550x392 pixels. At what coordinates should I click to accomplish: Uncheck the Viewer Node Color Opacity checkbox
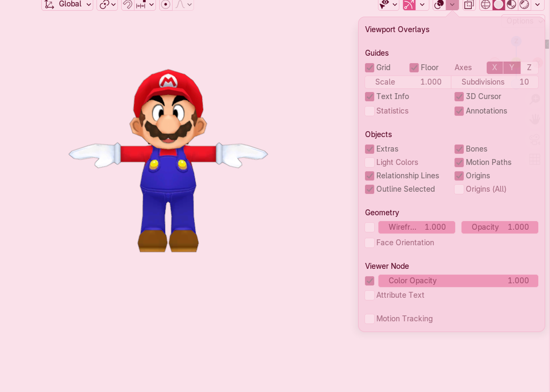[369, 281]
